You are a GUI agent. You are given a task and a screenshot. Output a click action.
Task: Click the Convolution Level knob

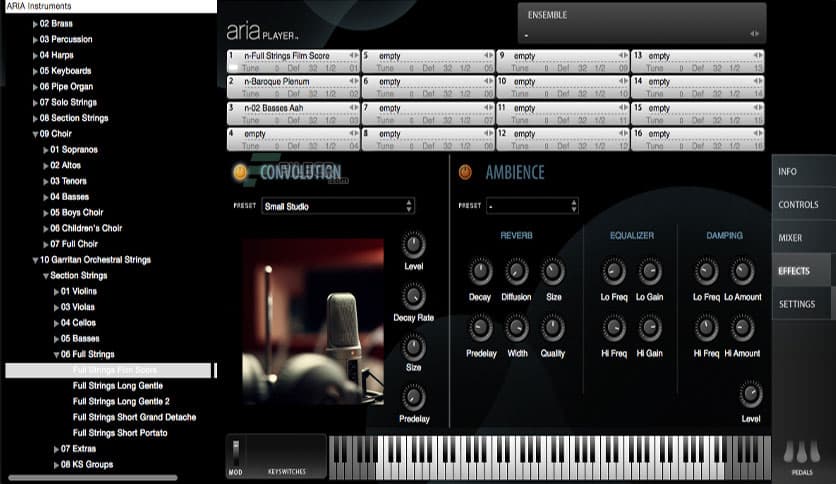point(413,245)
